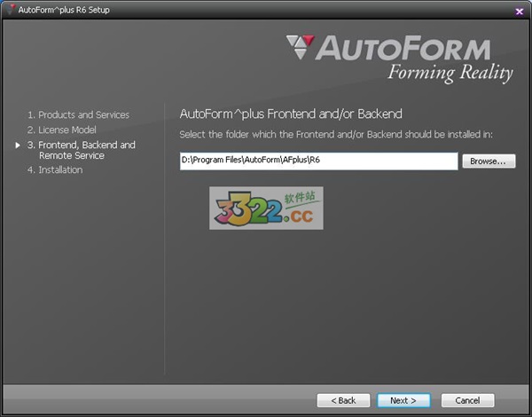Go to the Next > setup step
This screenshot has height=417, width=532.
coord(403,400)
